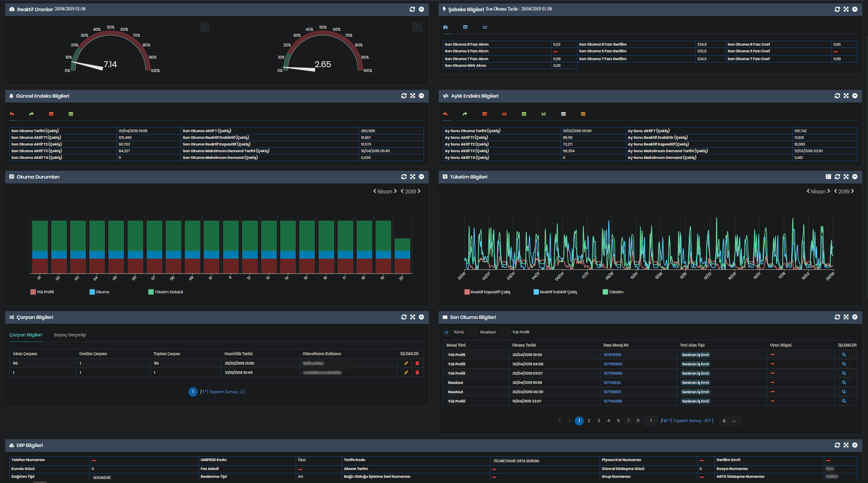The width and height of the screenshot is (868, 483).
Task: Collapse the ERP Bilgileri panel
Action: click(x=855, y=445)
